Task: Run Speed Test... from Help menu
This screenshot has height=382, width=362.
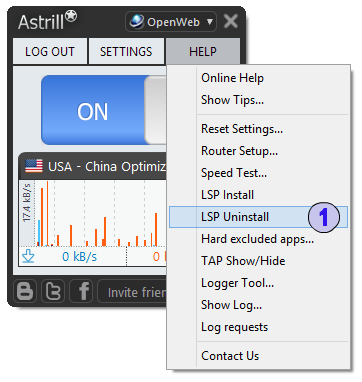Action: (x=258, y=173)
